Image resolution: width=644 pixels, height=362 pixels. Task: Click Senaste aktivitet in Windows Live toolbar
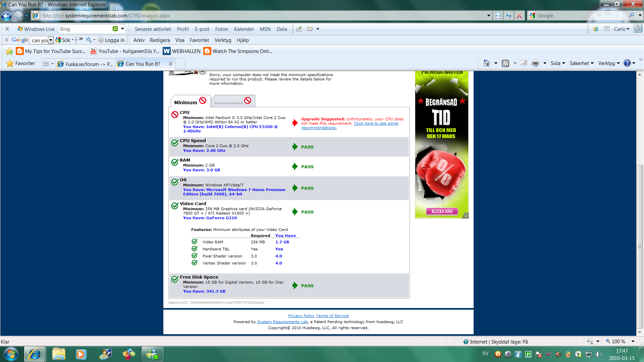153,29
